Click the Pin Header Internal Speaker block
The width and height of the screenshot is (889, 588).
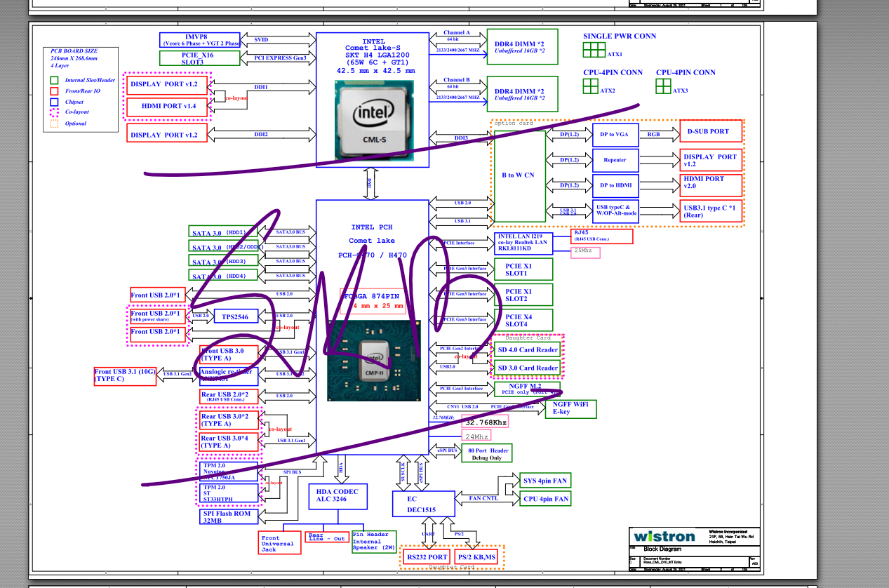point(373,542)
